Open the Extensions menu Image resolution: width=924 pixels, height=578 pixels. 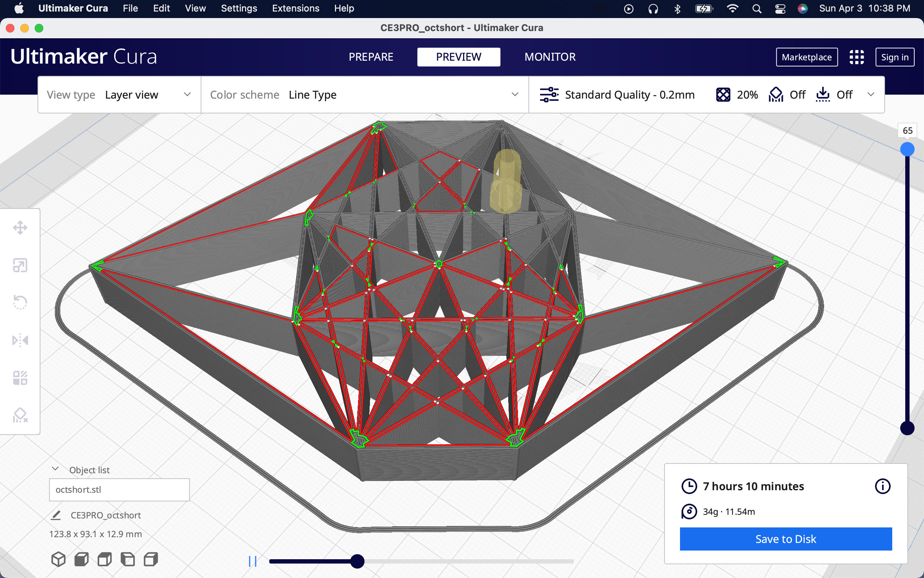pyautogui.click(x=296, y=8)
